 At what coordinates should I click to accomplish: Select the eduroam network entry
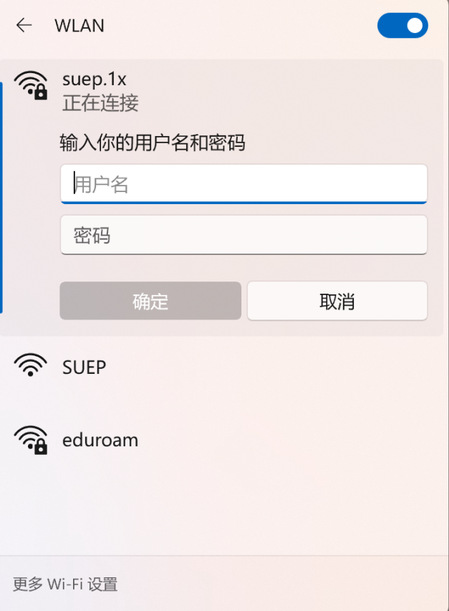click(x=221, y=440)
